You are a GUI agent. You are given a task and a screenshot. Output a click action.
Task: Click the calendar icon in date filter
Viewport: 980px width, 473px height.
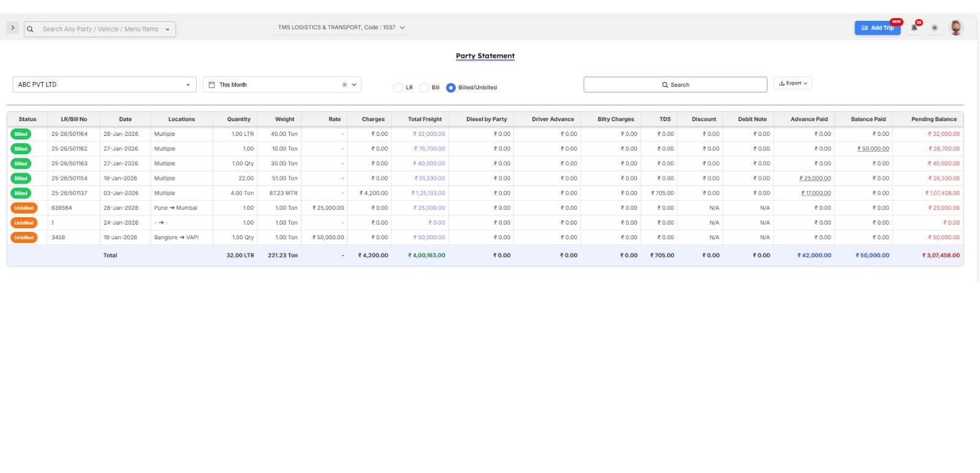click(x=212, y=85)
